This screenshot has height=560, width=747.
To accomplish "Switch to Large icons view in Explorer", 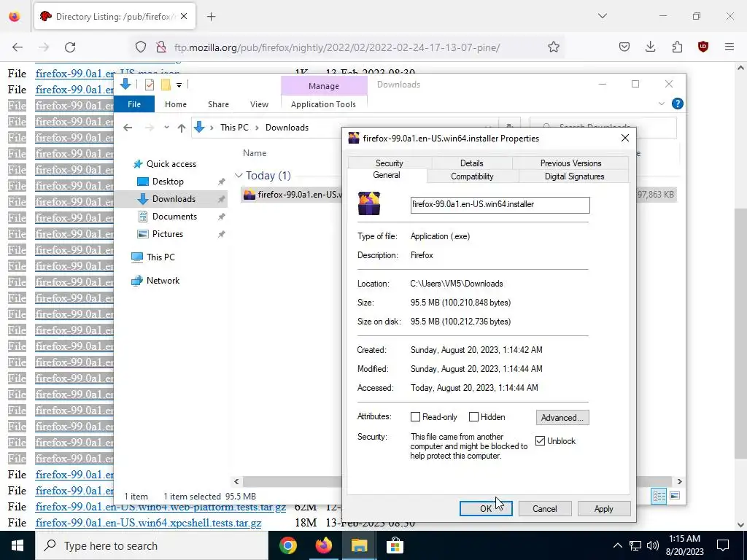I will coord(675,496).
